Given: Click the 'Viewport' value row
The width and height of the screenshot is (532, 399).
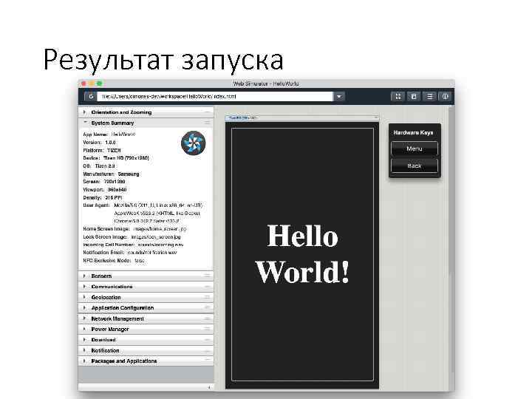Looking at the screenshot, I should 104,190.
